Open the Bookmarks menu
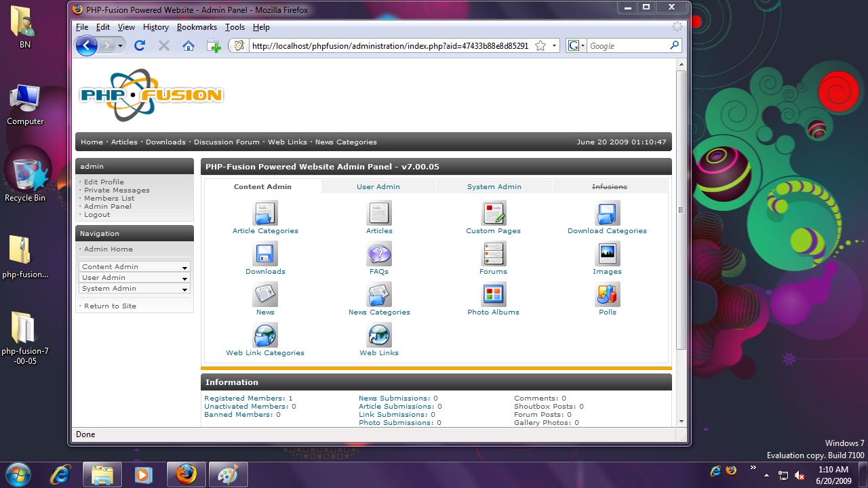Screen dimensions: 868x488 pos(197,27)
